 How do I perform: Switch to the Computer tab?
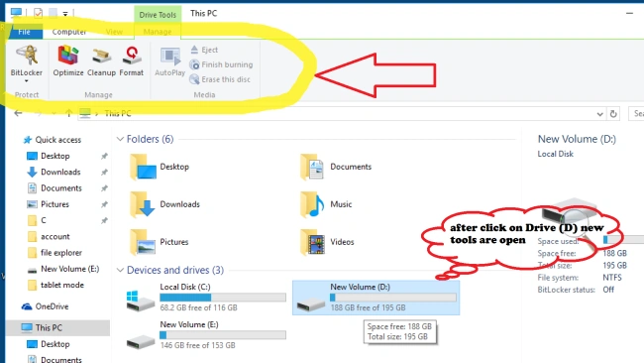coord(69,32)
